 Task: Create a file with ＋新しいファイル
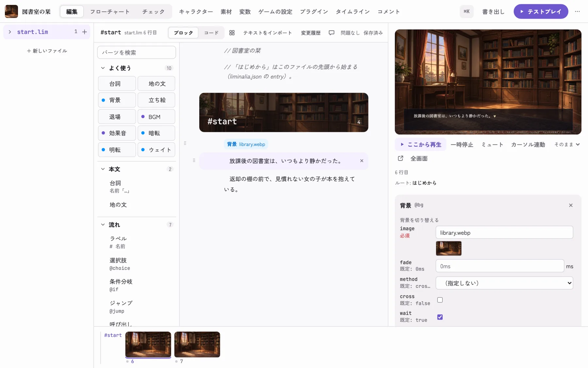(x=47, y=51)
